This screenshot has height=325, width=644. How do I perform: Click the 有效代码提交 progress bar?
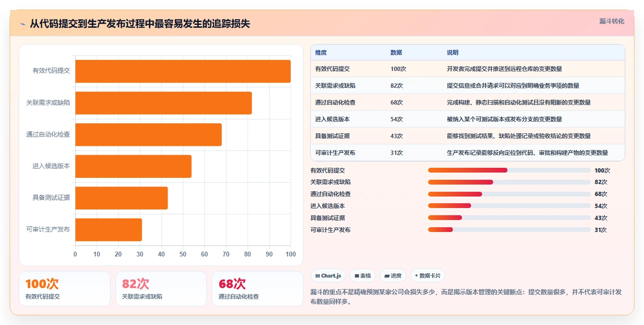[x=509, y=170]
